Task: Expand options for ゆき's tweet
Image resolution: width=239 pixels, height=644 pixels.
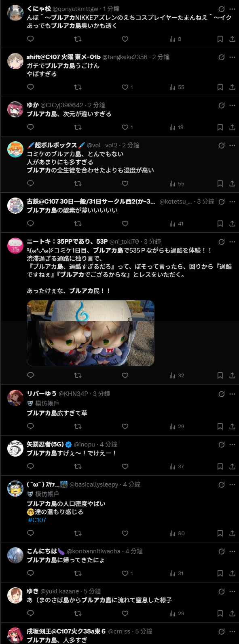Action: click(x=232, y=591)
